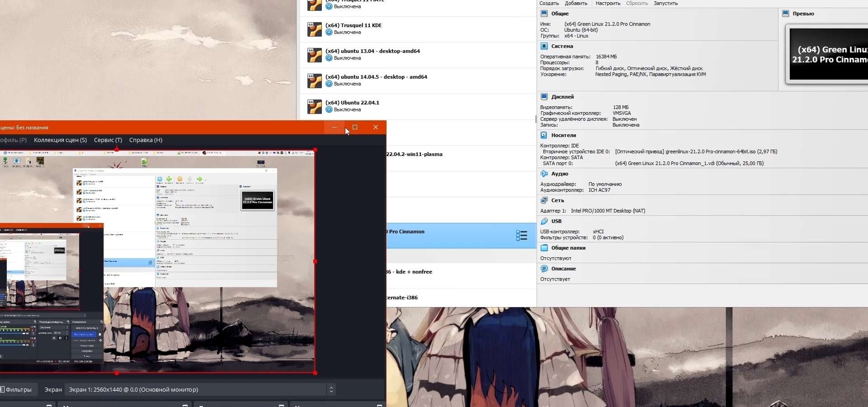Open the Общие section header link
868x407 pixels.
(560, 14)
